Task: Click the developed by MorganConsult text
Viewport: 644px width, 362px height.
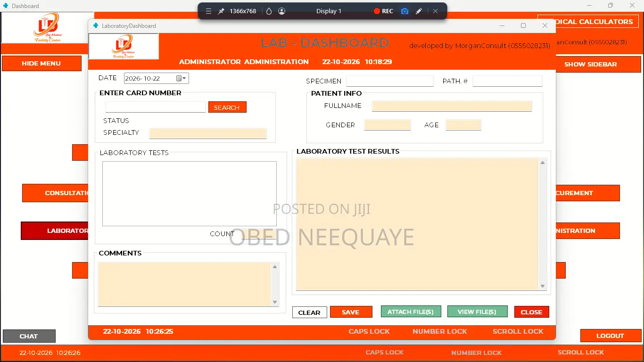Action: click(480, 46)
